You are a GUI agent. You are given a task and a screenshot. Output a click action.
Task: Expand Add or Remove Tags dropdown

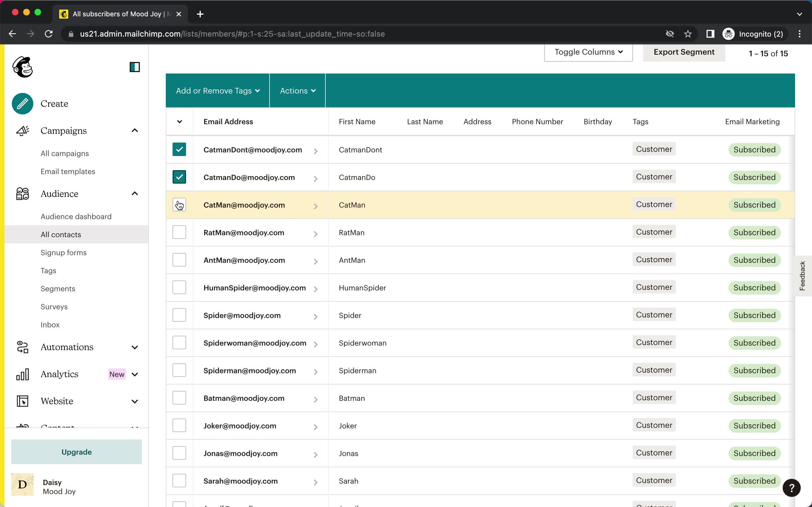[218, 90]
